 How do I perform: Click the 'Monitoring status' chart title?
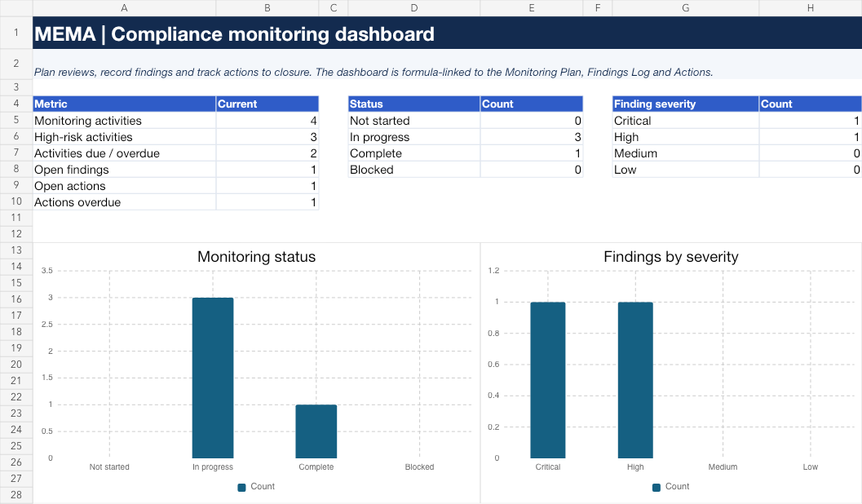[x=257, y=257]
